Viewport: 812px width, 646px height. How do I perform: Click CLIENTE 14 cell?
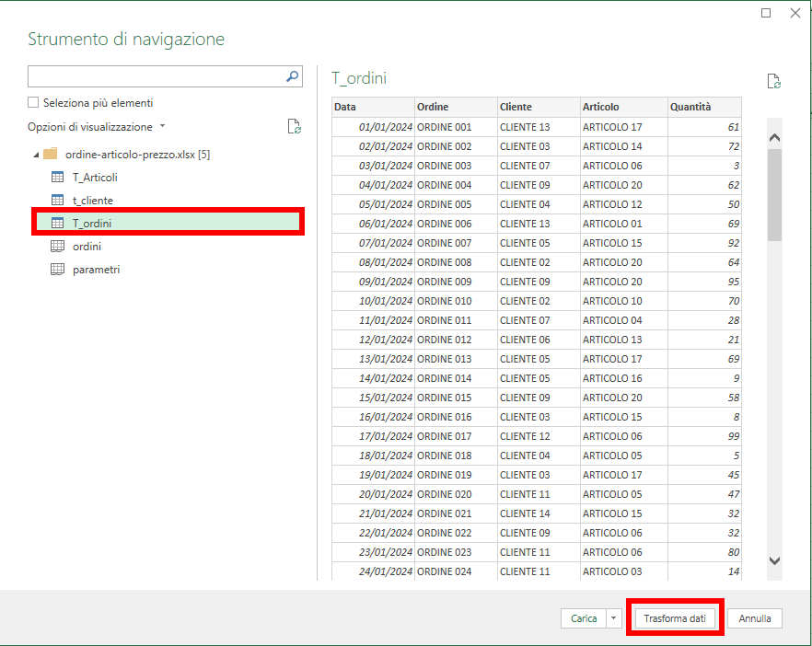pos(539,513)
